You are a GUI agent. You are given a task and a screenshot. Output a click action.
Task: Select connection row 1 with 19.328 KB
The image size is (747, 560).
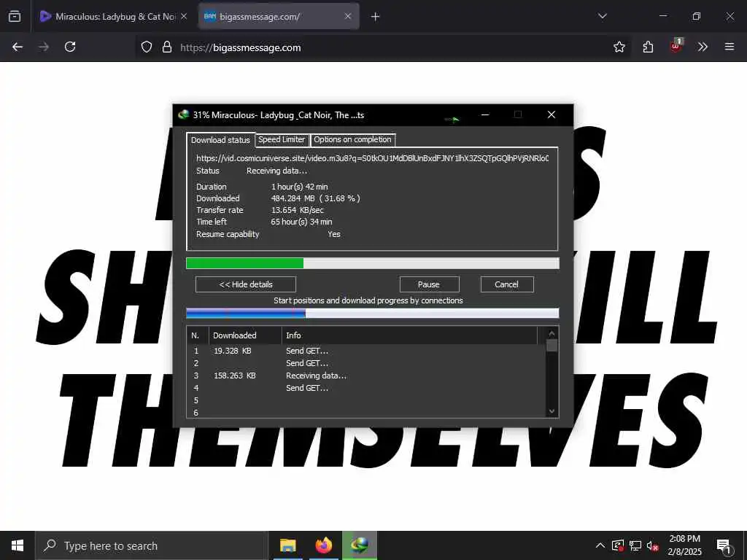click(367, 351)
